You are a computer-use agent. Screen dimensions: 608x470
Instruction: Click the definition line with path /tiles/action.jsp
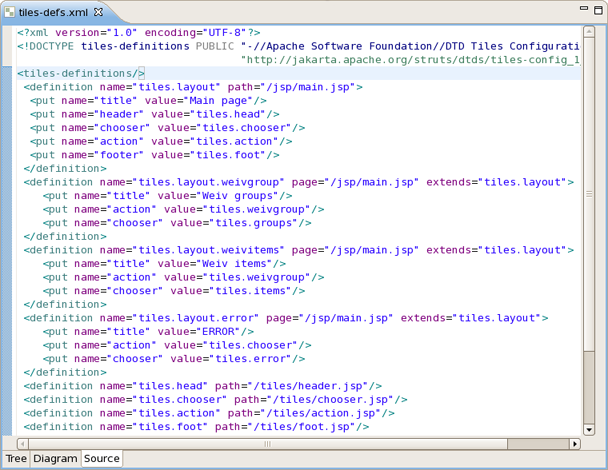coord(209,413)
